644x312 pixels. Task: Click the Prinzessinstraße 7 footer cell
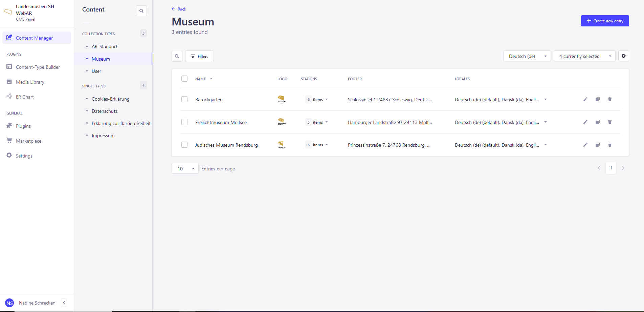click(389, 145)
